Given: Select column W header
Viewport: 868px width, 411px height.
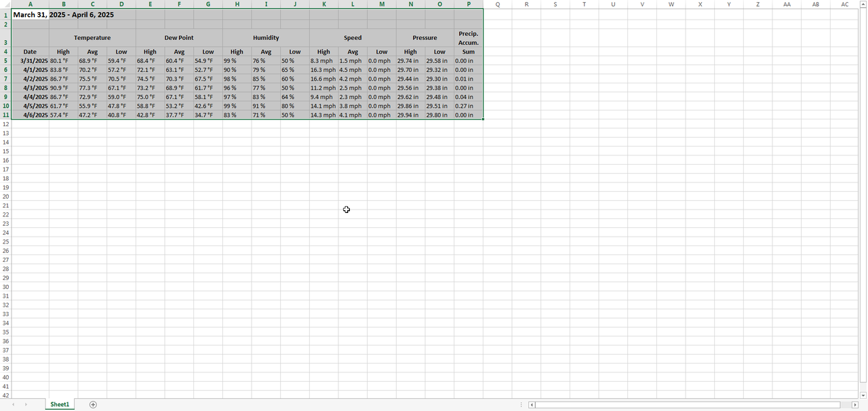Looking at the screenshot, I should tap(671, 4).
